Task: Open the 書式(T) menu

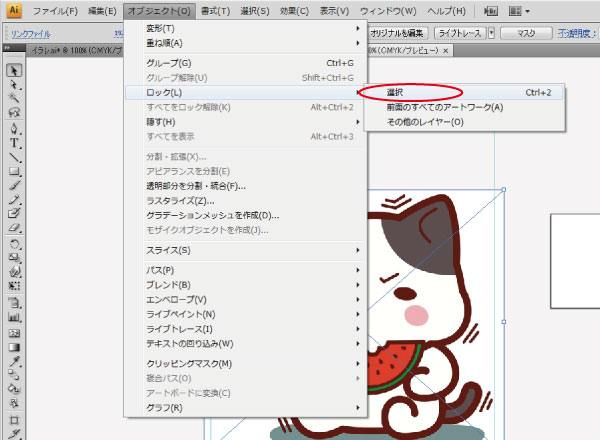Action: pos(215,11)
